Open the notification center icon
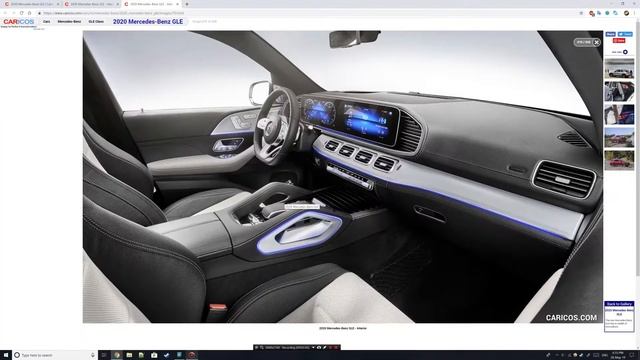 (x=633, y=355)
